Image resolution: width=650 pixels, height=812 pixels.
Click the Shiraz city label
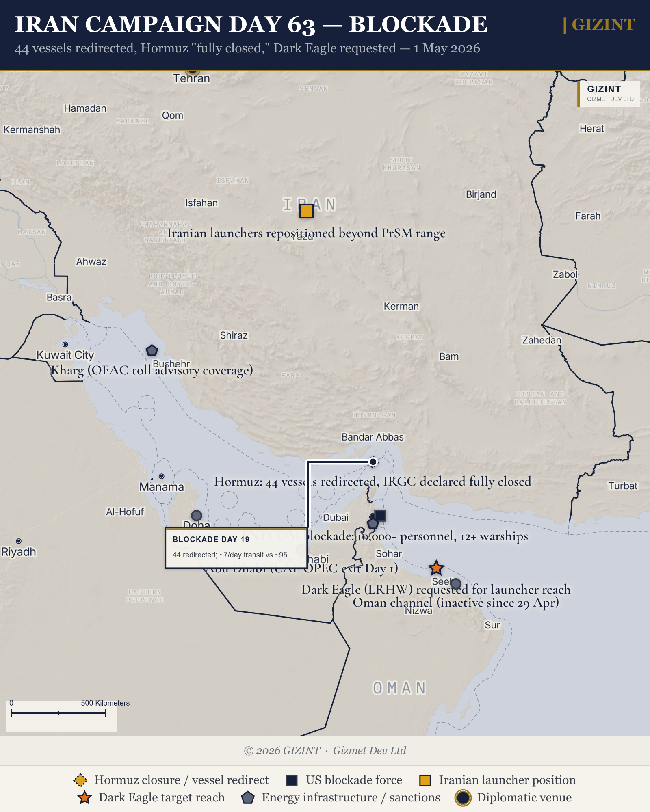coord(234,335)
